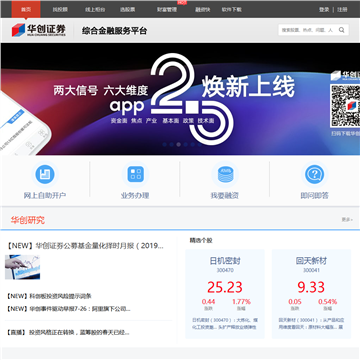Click the 0.54% change value

point(328,302)
